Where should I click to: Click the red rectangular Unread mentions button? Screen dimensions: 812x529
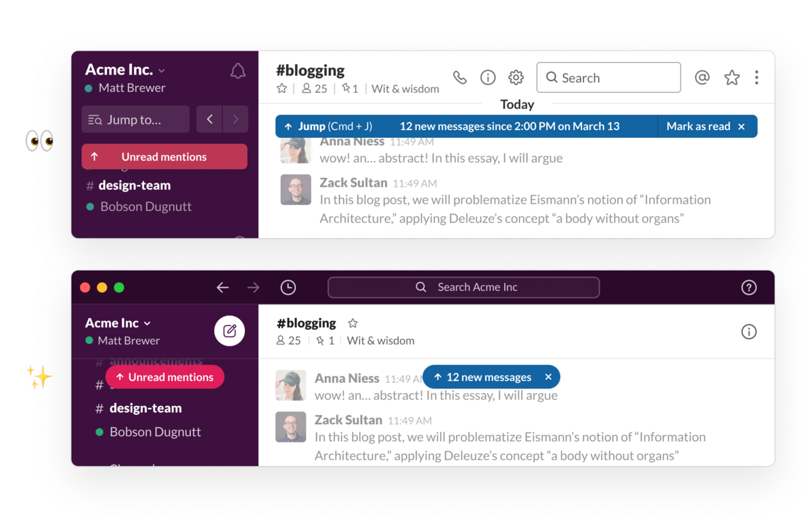[x=164, y=157]
